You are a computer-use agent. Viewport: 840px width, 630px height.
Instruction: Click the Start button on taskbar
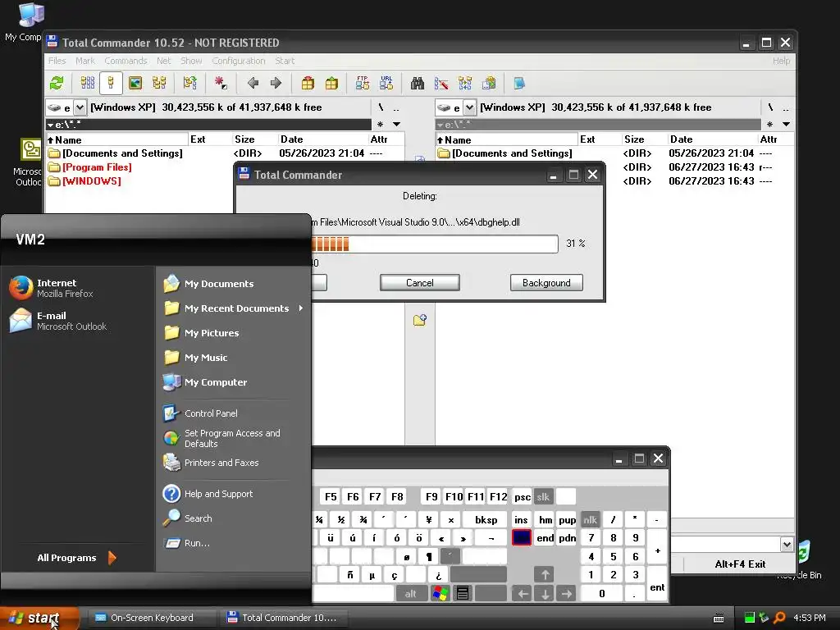[x=39, y=619]
